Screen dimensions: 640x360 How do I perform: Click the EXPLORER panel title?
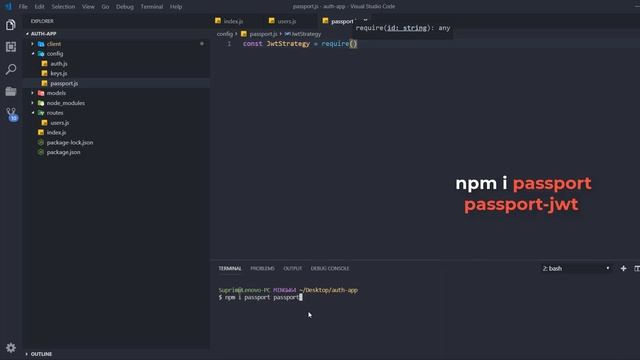point(42,21)
